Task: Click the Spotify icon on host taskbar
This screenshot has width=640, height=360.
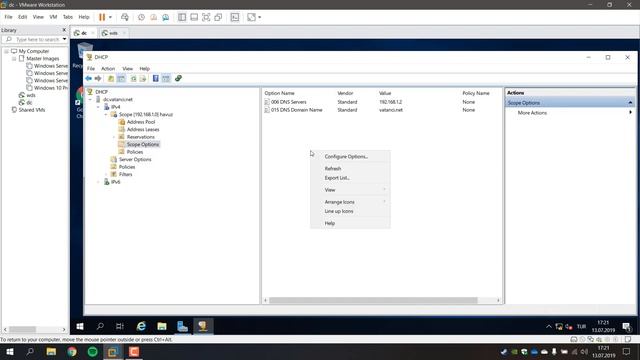Action: coord(93,351)
